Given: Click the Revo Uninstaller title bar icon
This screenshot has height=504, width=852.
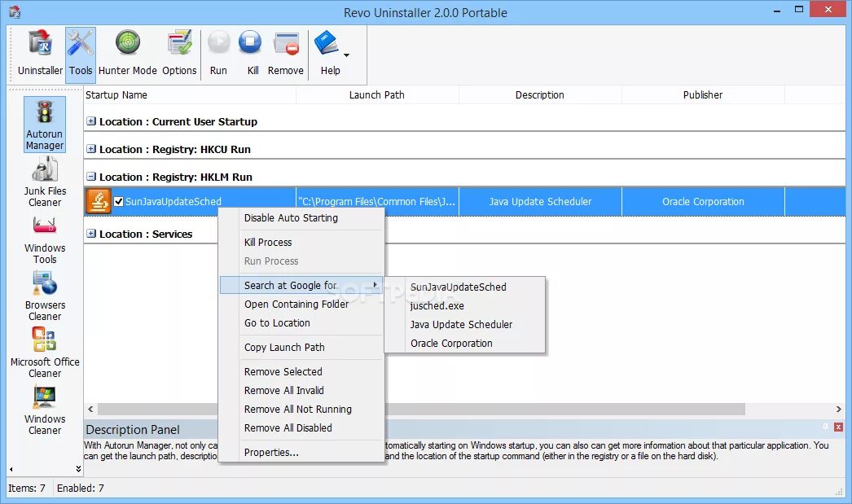Looking at the screenshot, I should point(15,12).
